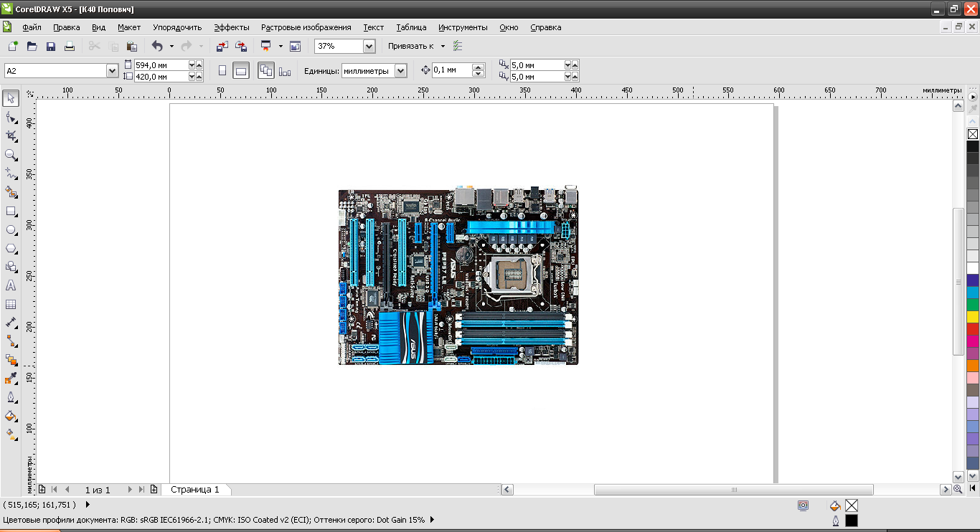Open the zoom level 37% dropdown
This screenshot has height=532, width=980.
point(369,46)
